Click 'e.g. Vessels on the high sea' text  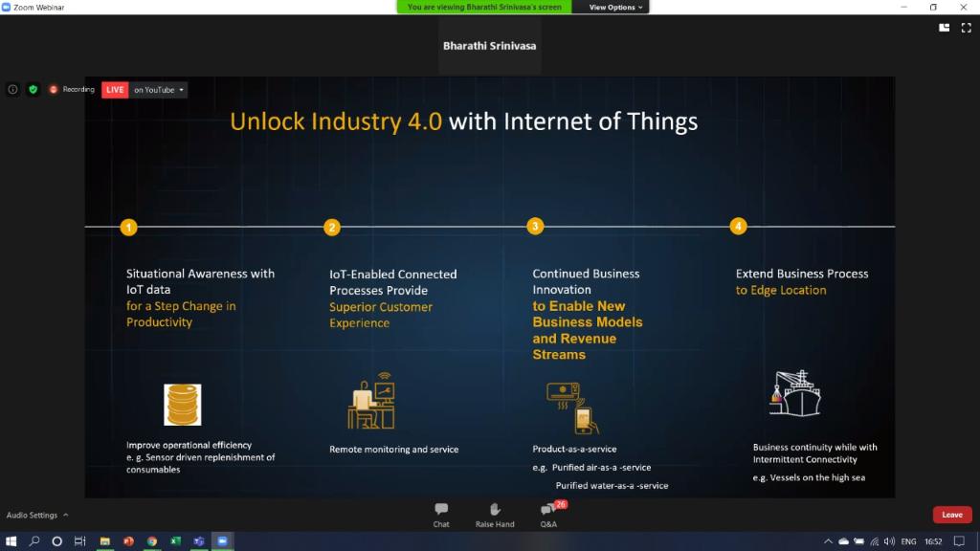[809, 477]
